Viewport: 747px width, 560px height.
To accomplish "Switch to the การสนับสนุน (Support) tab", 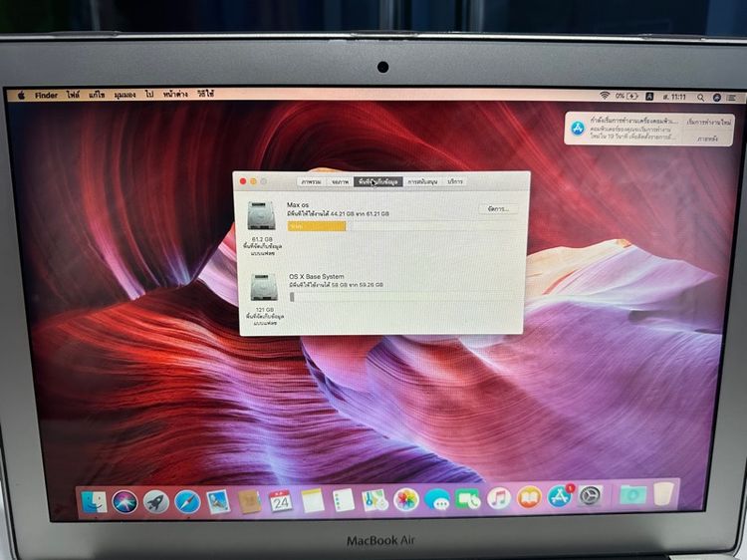I will 423,182.
